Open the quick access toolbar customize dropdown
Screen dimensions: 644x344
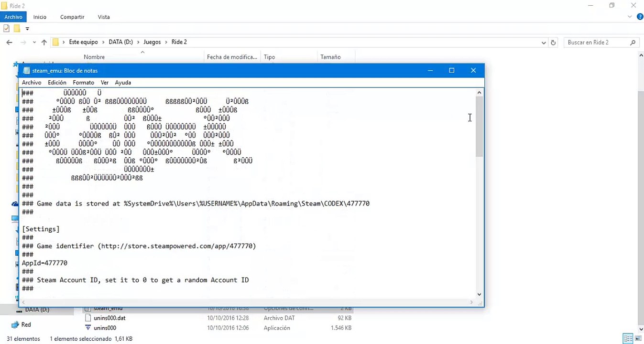tap(27, 29)
